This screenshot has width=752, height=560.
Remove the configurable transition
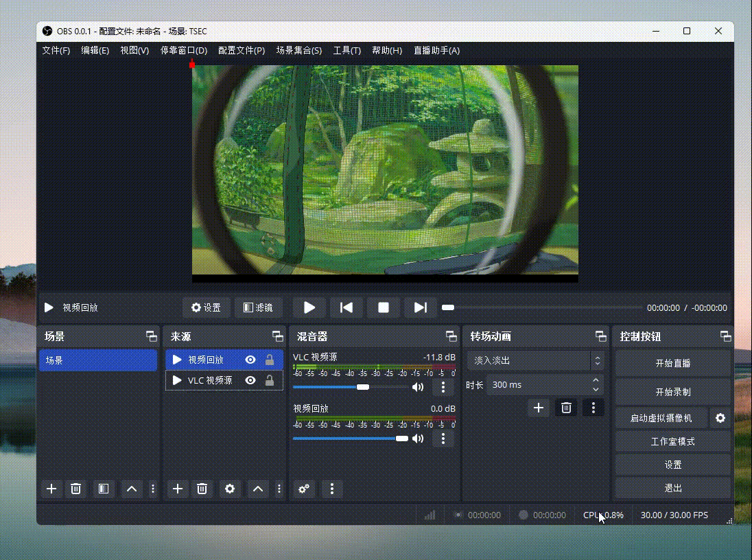click(x=566, y=408)
